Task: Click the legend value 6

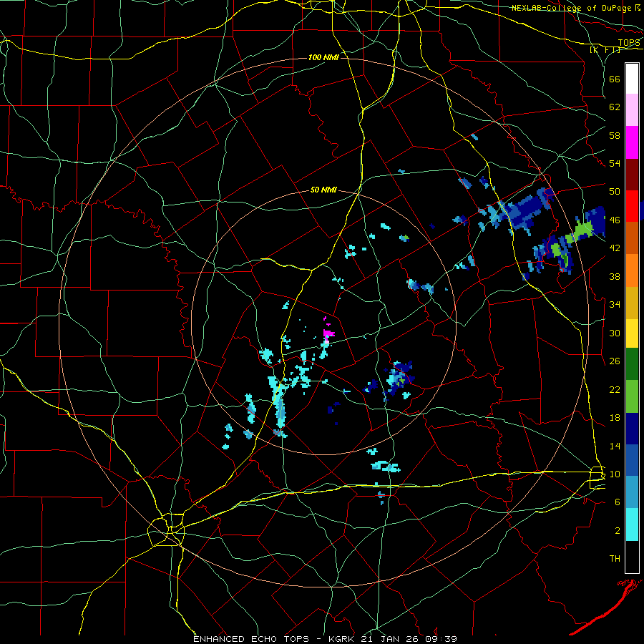Action: pos(617,502)
